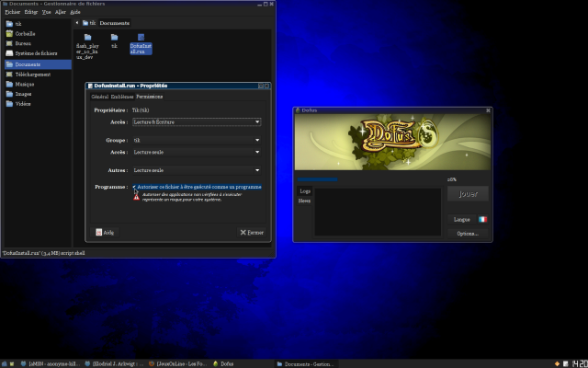
Task: Open the Groupe tik dropdown
Action: pos(197,140)
